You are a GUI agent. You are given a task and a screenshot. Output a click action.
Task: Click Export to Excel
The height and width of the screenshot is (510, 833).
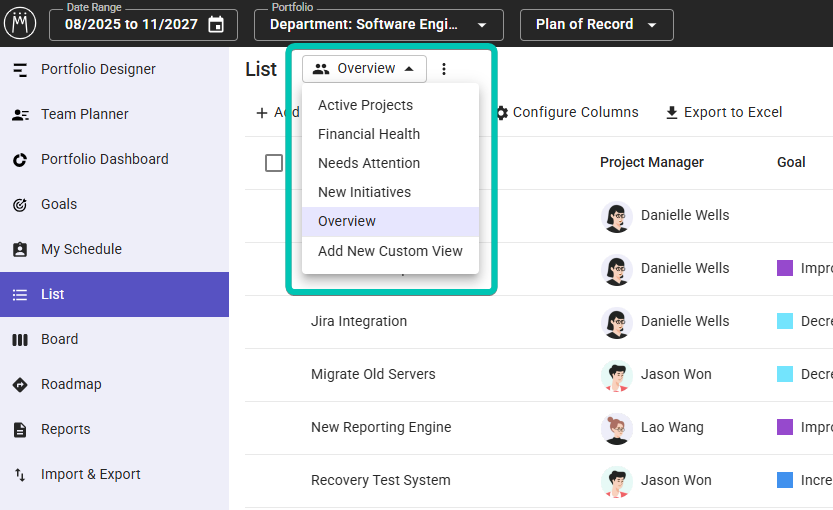(723, 112)
